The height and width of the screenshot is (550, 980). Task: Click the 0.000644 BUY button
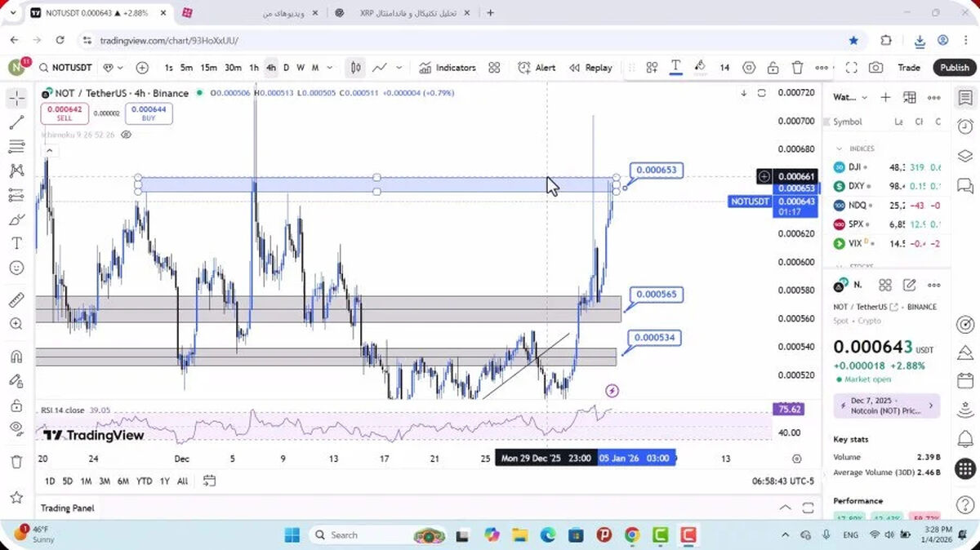click(x=149, y=113)
